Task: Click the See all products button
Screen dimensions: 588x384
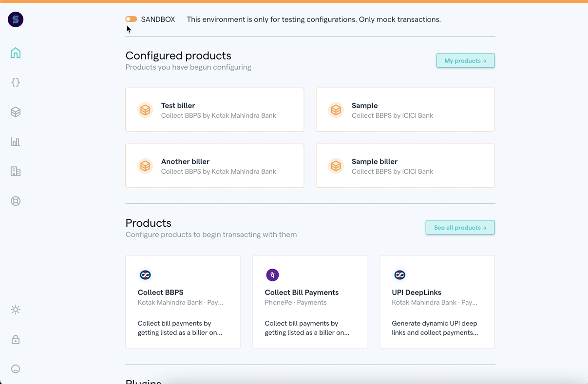Action: pyautogui.click(x=460, y=228)
